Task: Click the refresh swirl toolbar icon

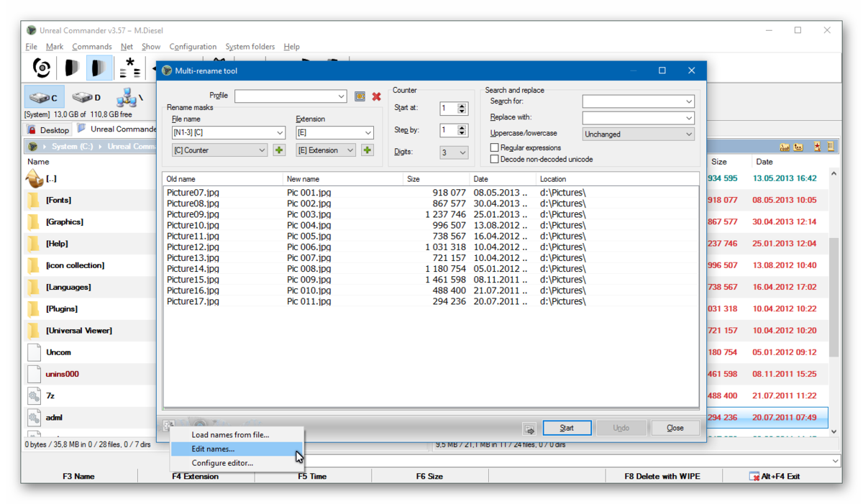Action: [x=42, y=68]
